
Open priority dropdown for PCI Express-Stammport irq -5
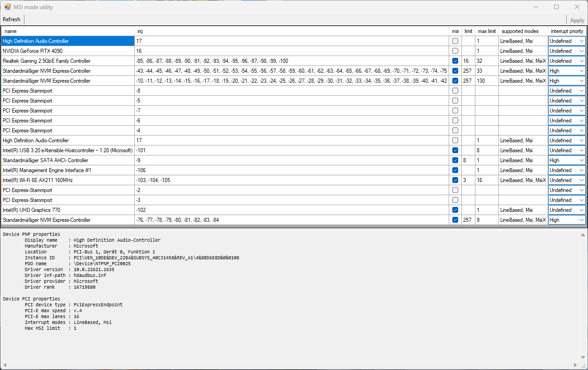click(x=567, y=101)
